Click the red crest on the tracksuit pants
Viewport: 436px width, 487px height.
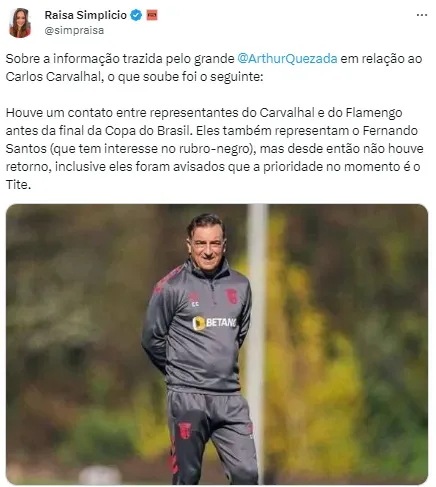pyautogui.click(x=184, y=430)
